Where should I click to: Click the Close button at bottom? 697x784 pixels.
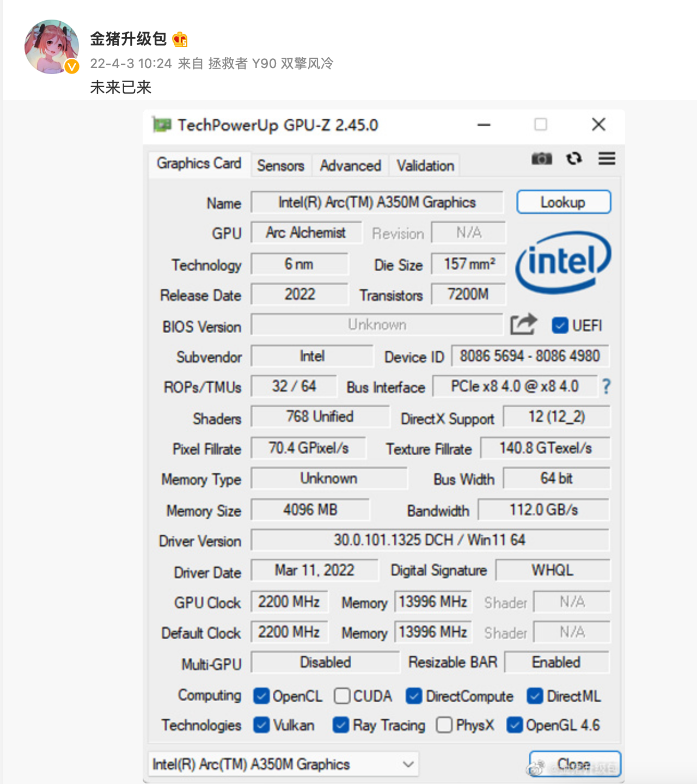point(574,764)
